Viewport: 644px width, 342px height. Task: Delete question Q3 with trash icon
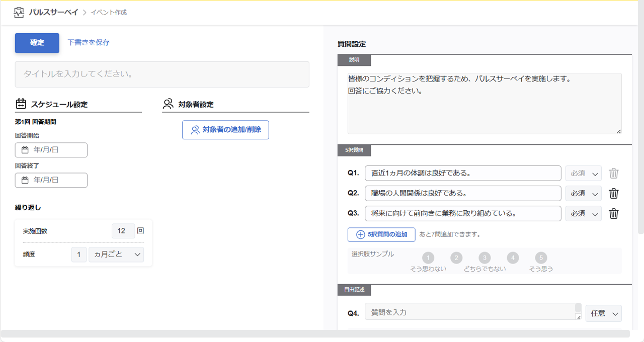[x=614, y=213]
